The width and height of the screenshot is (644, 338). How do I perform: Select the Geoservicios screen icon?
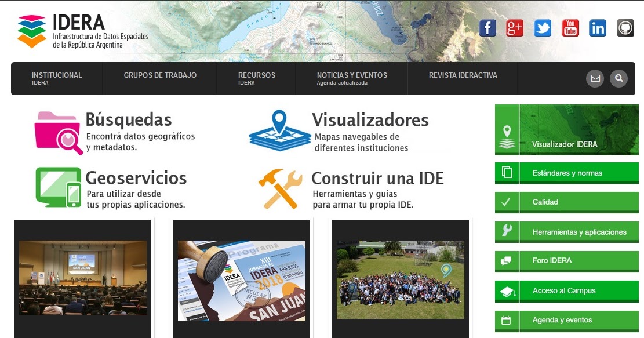(59, 187)
